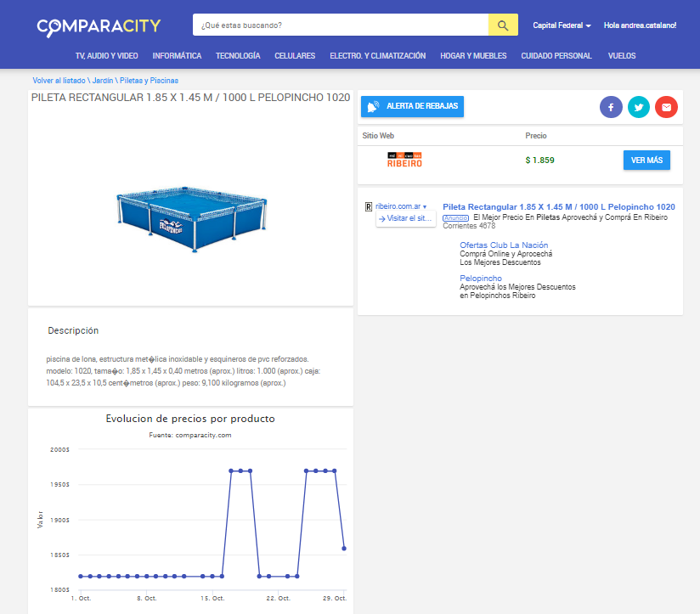
Task: Click the Ribeiro R favicon in ad
Action: point(369,206)
